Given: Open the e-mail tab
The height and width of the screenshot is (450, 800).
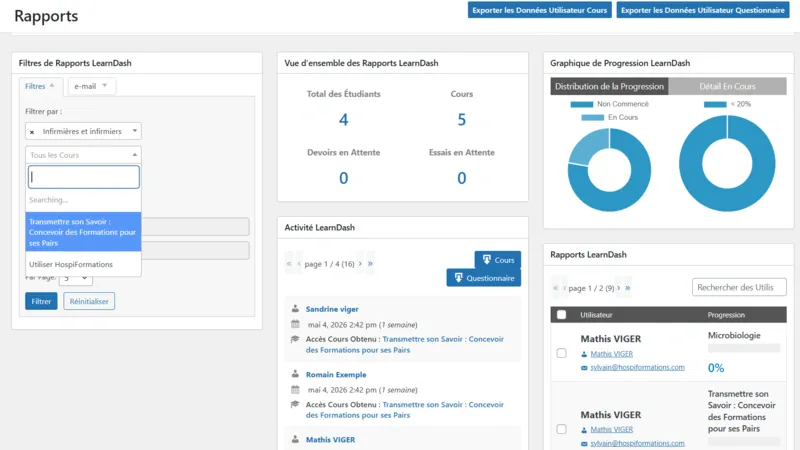Looking at the screenshot, I should click(91, 86).
